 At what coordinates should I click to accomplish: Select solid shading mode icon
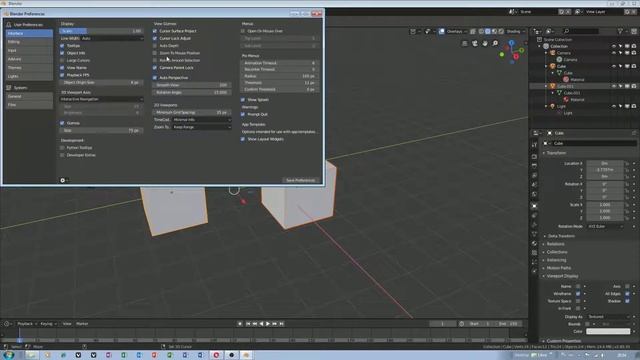[488, 31]
